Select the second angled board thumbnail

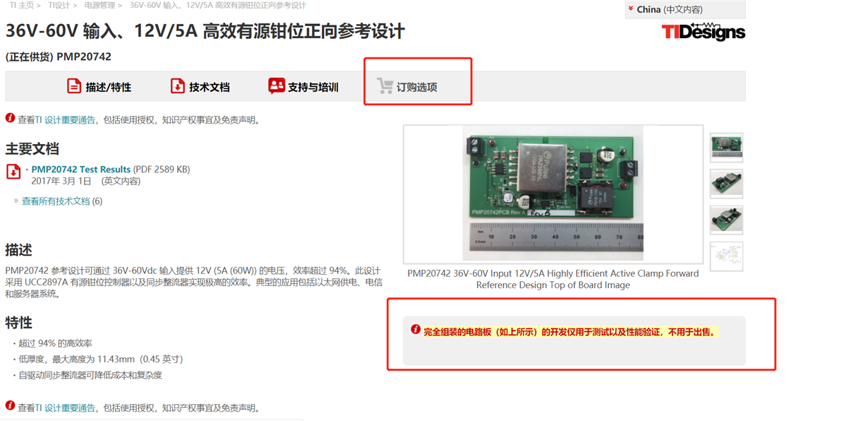pyautogui.click(x=726, y=220)
